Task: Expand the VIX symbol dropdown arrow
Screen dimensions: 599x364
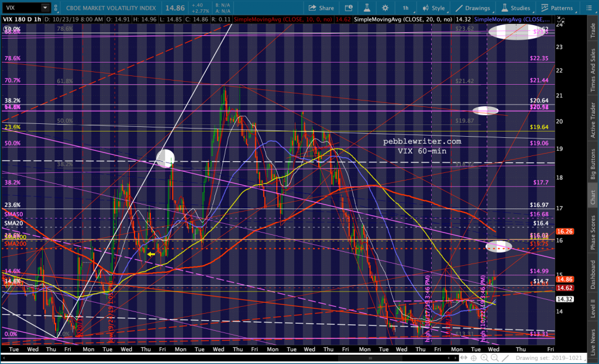Action: (x=45, y=8)
